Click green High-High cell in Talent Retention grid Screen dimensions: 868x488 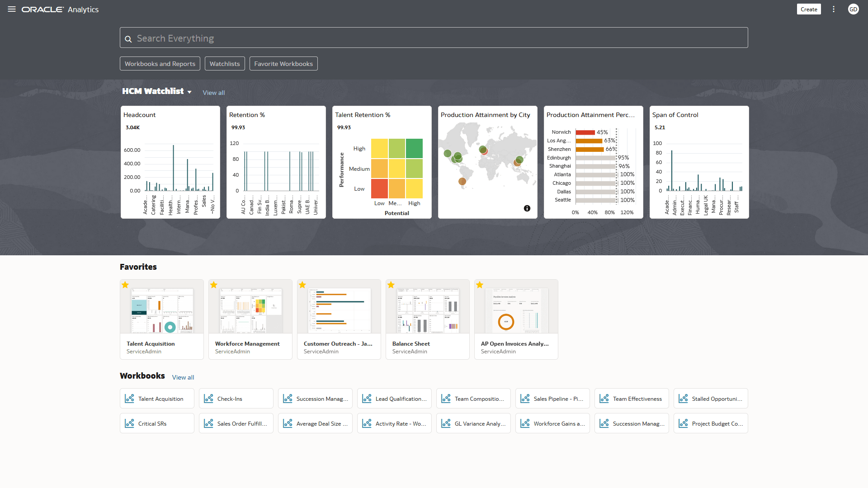tap(414, 149)
